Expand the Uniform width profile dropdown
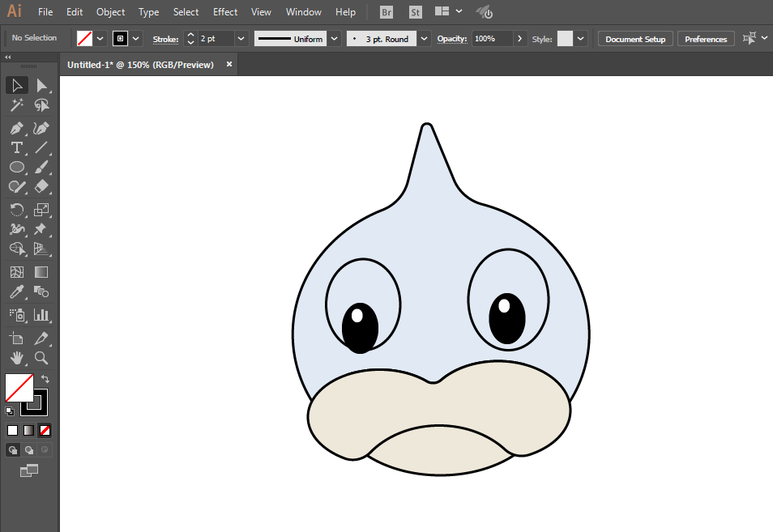Viewport: 773px width, 532px height. click(334, 39)
